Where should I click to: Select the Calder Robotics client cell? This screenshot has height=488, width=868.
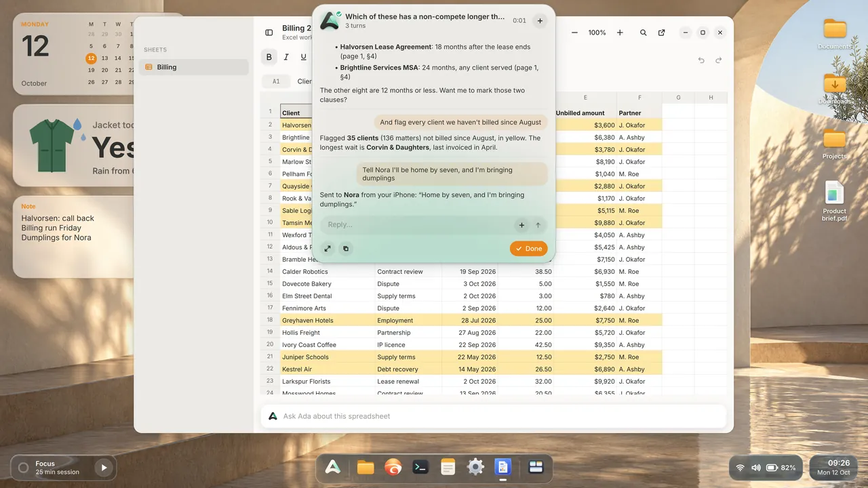[327, 272]
